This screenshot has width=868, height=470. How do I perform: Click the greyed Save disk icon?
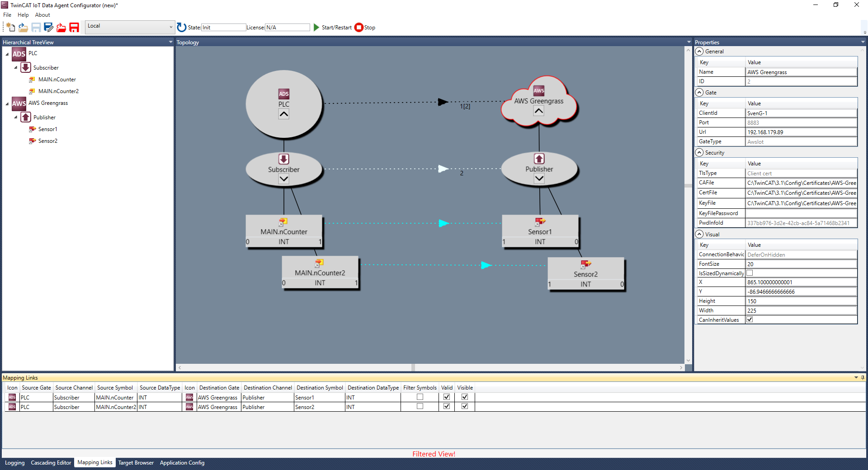click(36, 28)
